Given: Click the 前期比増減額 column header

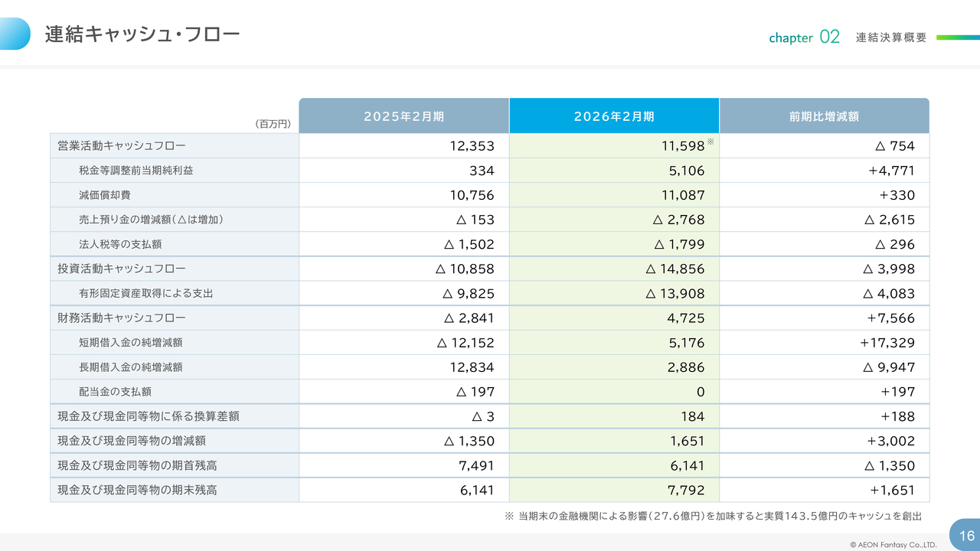Looking at the screenshot, I should click(824, 116).
